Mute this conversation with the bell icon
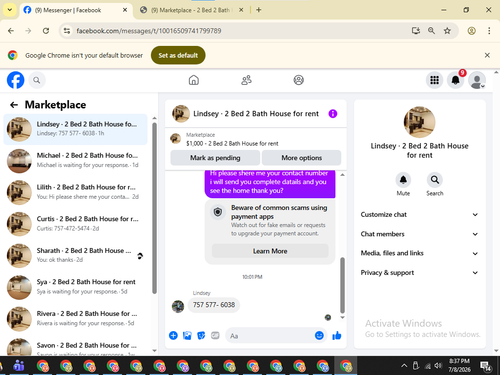 coord(403,180)
